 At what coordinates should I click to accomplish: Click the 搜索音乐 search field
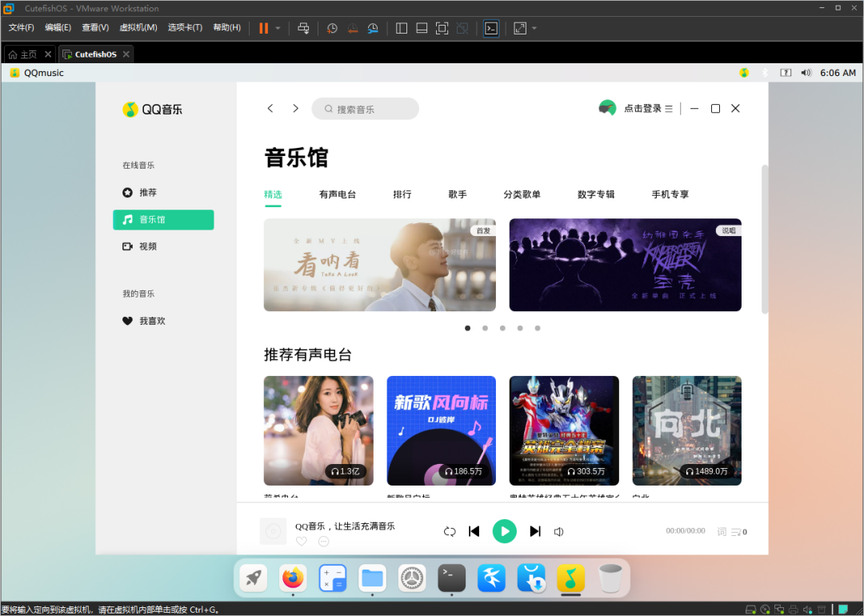click(366, 109)
